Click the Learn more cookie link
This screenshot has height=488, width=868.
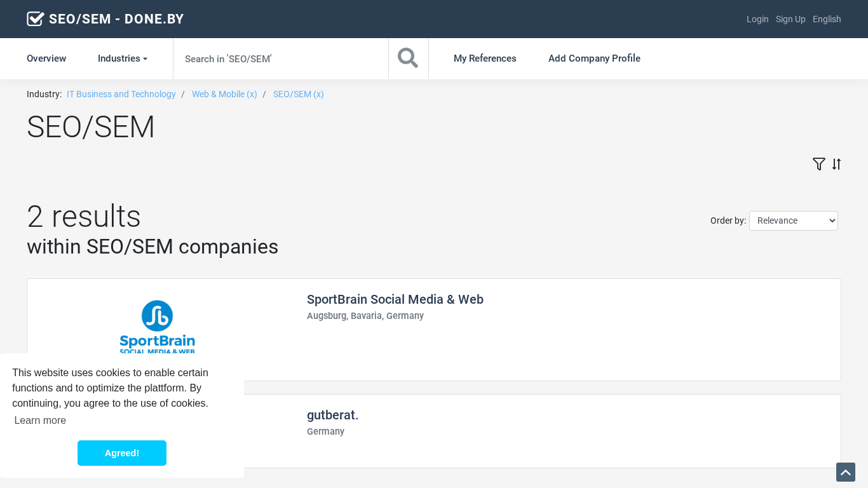[x=40, y=420]
